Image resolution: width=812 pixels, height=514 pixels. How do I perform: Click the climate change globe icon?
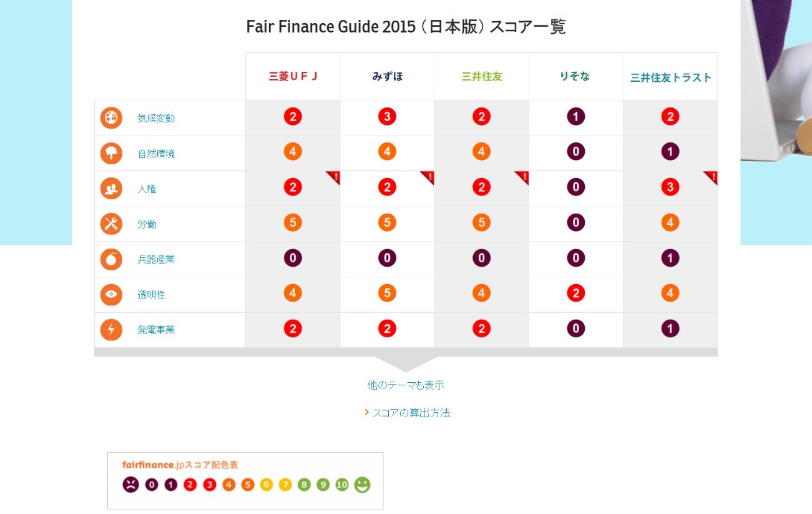tap(111, 118)
